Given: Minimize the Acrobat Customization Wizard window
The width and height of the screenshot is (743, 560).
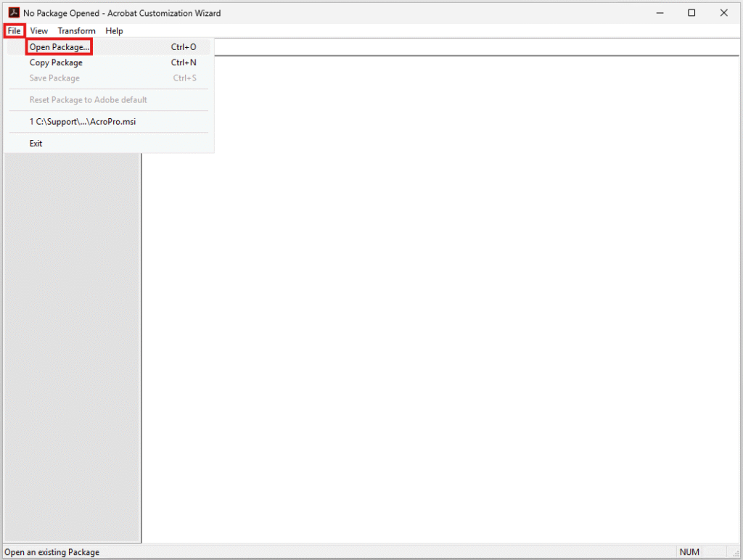Looking at the screenshot, I should (x=660, y=13).
